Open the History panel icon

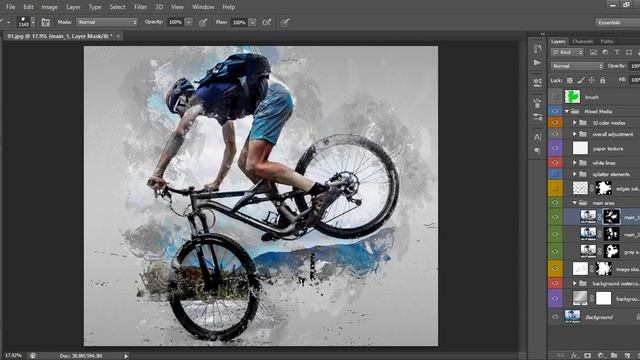[538, 49]
